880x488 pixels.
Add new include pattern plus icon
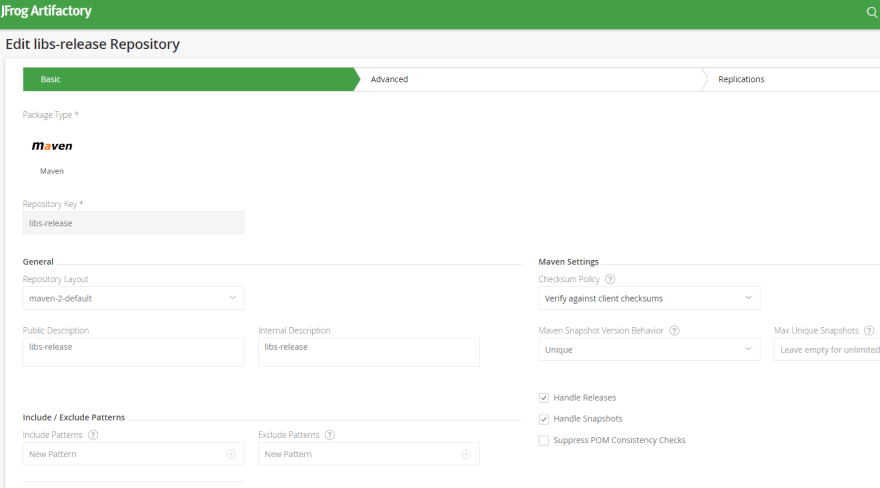231,454
